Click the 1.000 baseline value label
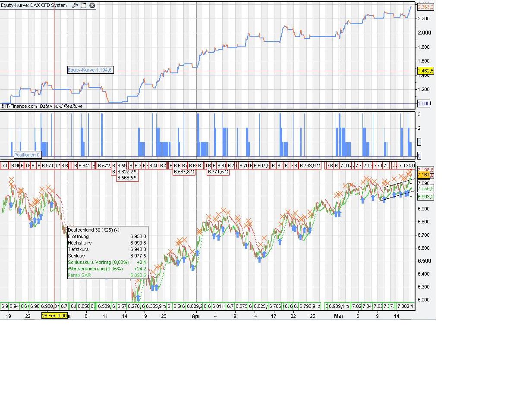Screen dimensions: 532x395 (x=424, y=103)
